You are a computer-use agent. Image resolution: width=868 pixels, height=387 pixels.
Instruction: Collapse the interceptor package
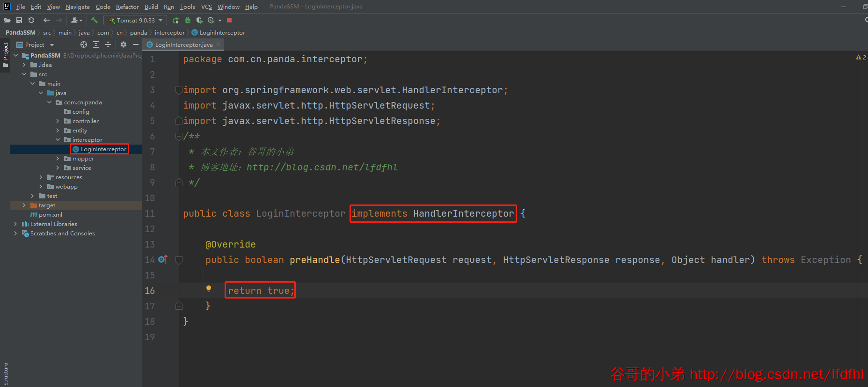tap(58, 139)
